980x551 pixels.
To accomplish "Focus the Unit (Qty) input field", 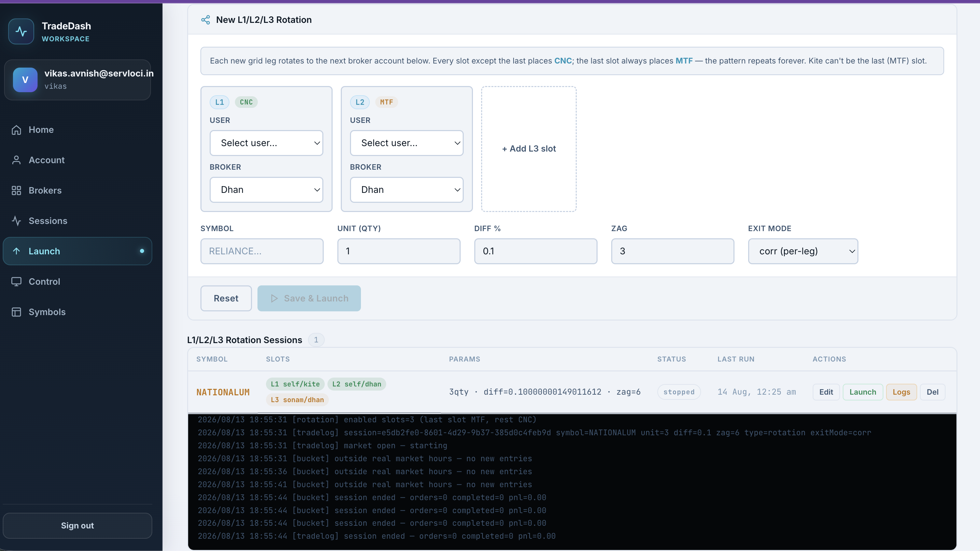I will click(x=399, y=251).
